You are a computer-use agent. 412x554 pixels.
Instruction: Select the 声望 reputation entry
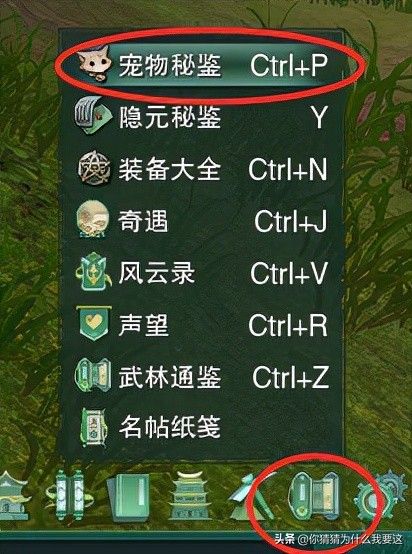tap(203, 324)
